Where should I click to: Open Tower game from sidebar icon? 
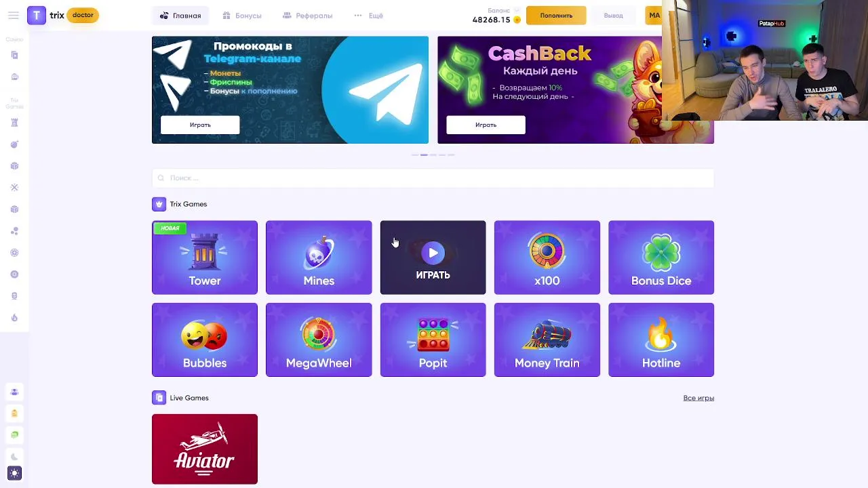(14, 123)
